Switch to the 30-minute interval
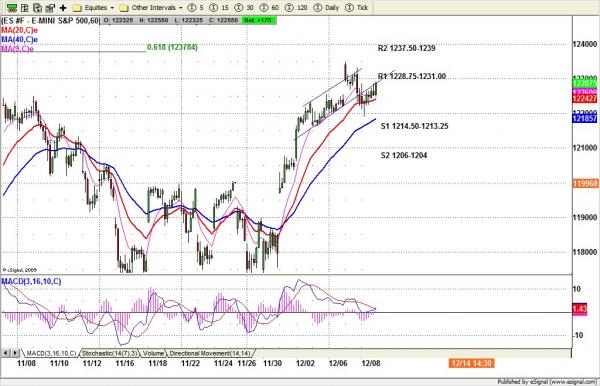Image resolution: width=600 pixels, height=386 pixels. coord(245,8)
